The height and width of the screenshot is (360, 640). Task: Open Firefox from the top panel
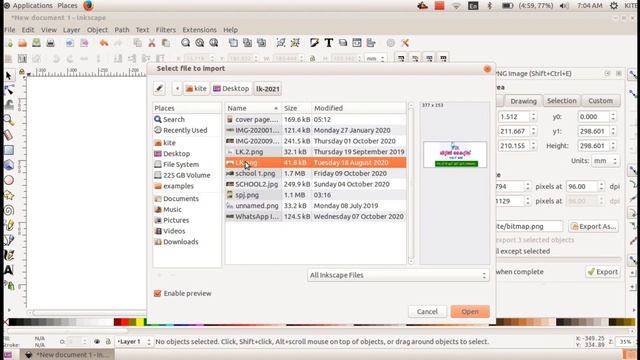pos(88,6)
